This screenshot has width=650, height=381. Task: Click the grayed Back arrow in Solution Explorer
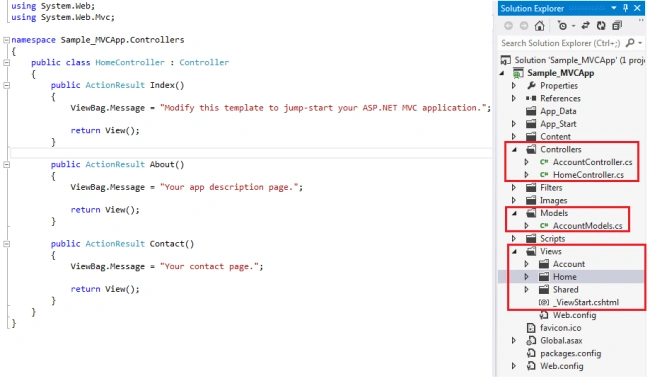tap(508, 26)
